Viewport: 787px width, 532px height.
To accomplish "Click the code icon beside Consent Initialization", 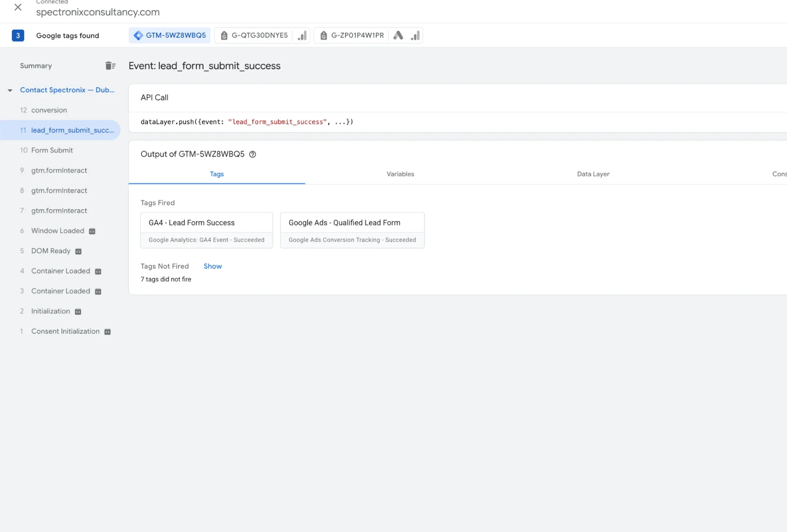I will pyautogui.click(x=107, y=332).
